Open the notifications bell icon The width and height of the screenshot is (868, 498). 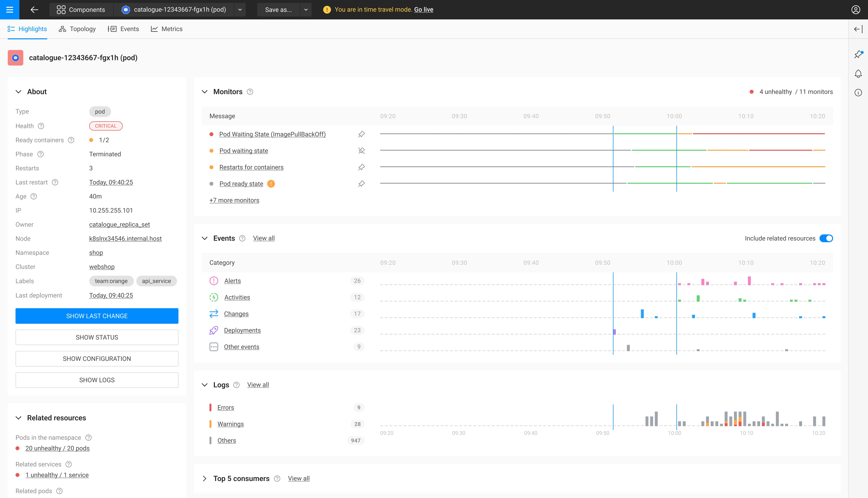point(858,74)
